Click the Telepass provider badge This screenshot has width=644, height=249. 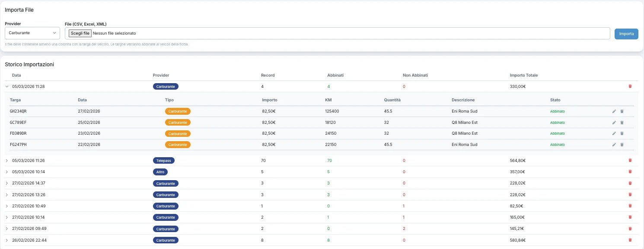[x=164, y=160]
